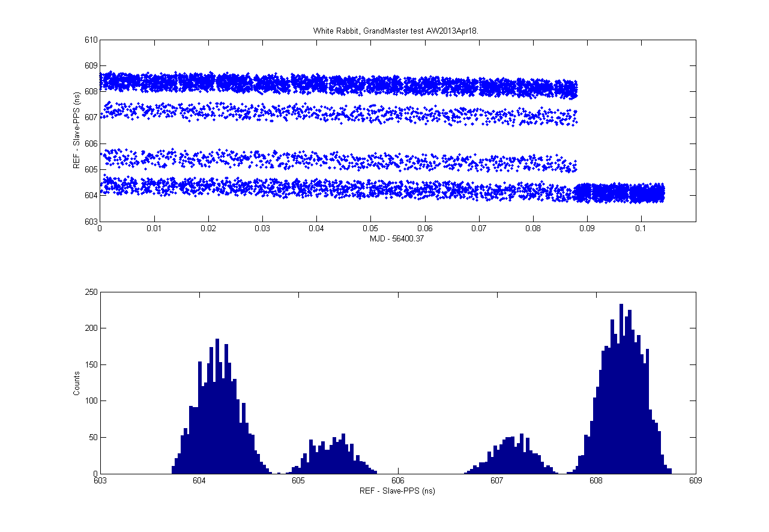Click the "610" tick label
Screen dimensions: 769x532
91,40
